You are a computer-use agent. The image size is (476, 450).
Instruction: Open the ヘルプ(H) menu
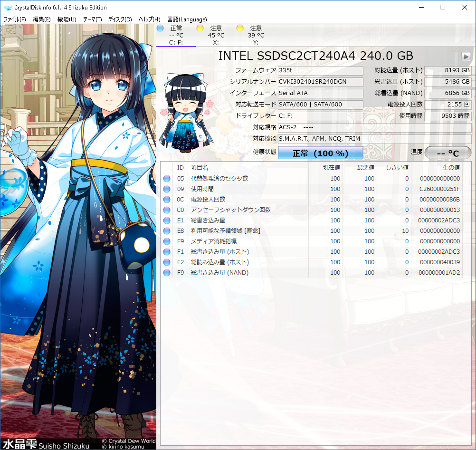click(x=149, y=19)
